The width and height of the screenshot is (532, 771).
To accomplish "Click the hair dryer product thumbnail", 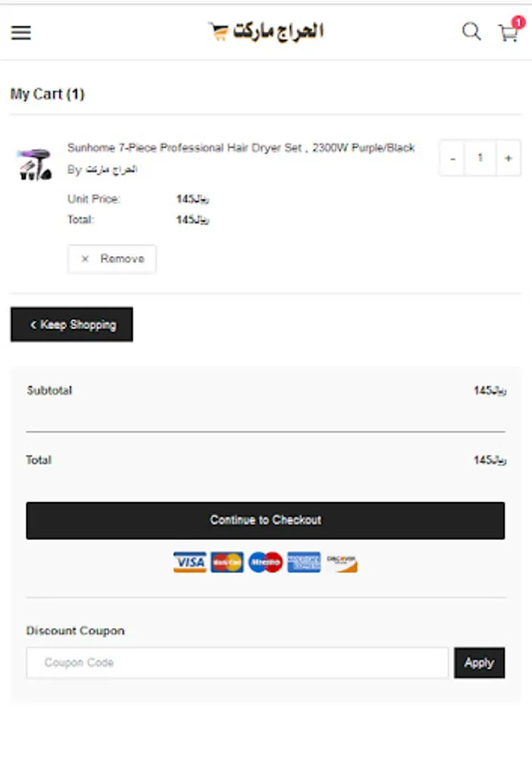I will click(33, 164).
